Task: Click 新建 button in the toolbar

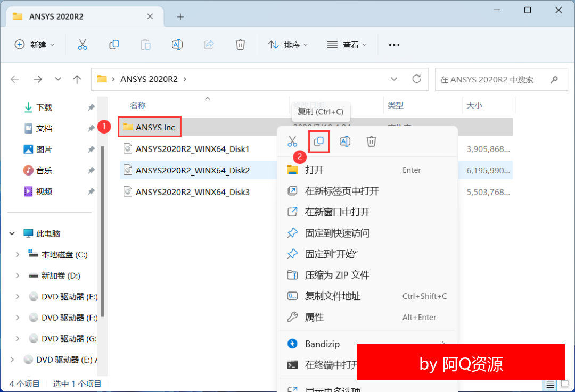Action: [x=35, y=45]
